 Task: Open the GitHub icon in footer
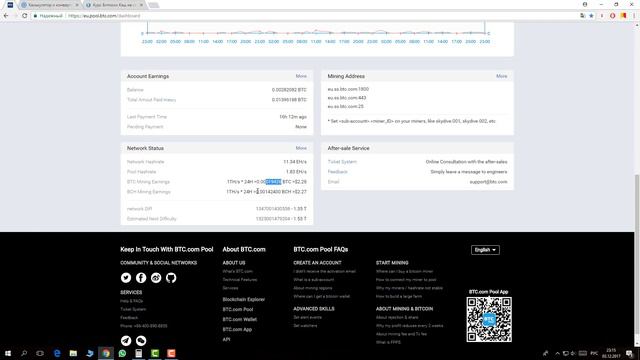(171, 278)
